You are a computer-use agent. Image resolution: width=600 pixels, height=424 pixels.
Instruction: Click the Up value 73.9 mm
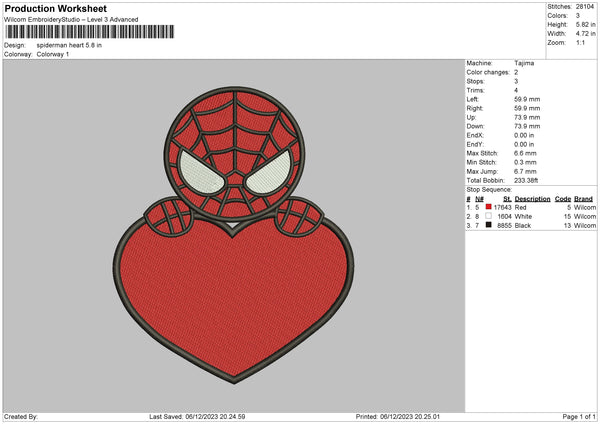coord(527,117)
